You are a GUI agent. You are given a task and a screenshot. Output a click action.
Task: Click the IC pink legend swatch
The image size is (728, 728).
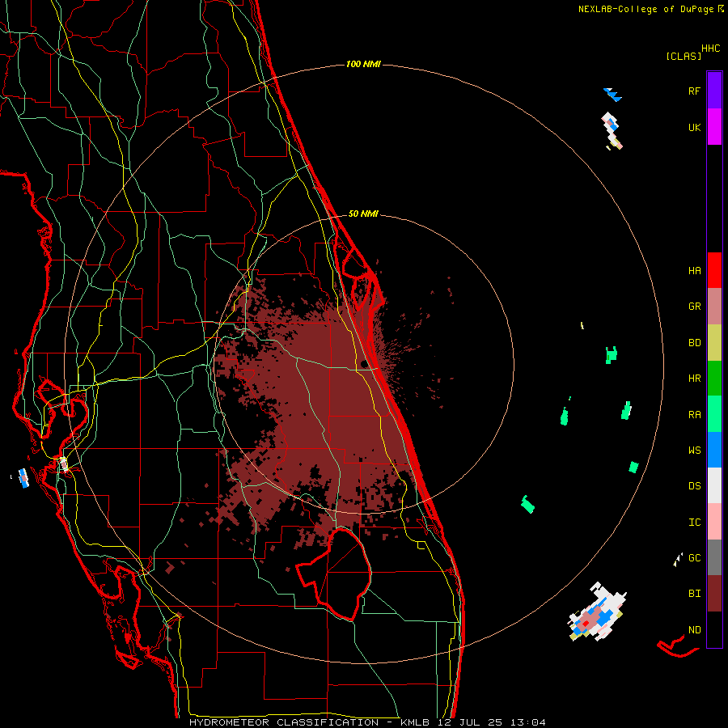[714, 522]
